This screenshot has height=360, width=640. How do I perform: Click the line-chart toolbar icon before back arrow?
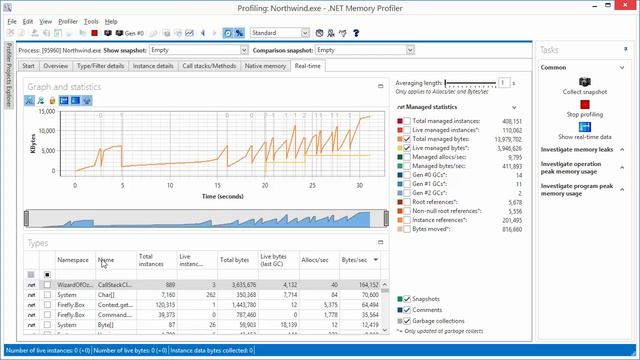(189, 33)
